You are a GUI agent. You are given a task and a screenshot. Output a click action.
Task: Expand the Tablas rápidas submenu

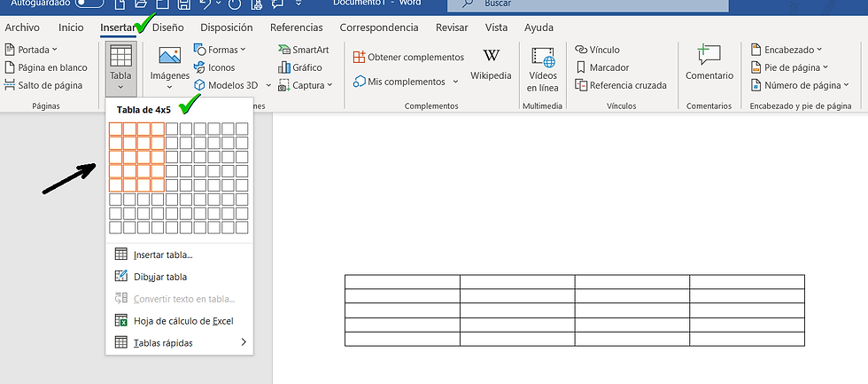pyautogui.click(x=179, y=343)
